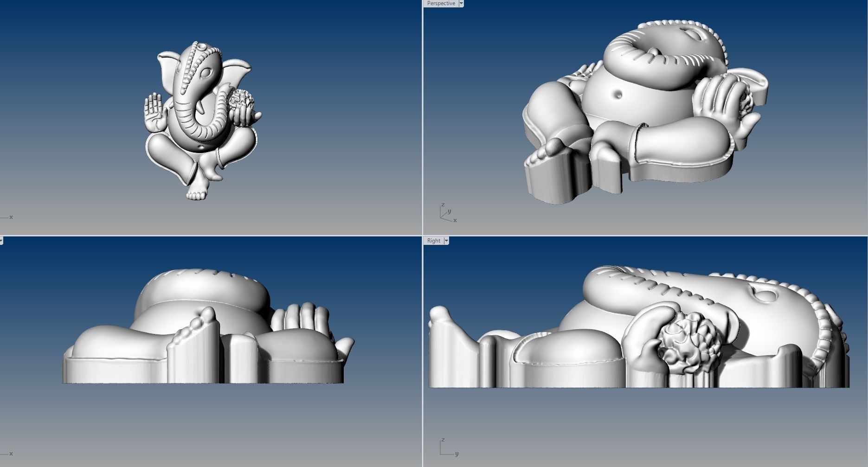Open the bottom-left viewport menu arrow
The image size is (868, 467).
click(1, 241)
